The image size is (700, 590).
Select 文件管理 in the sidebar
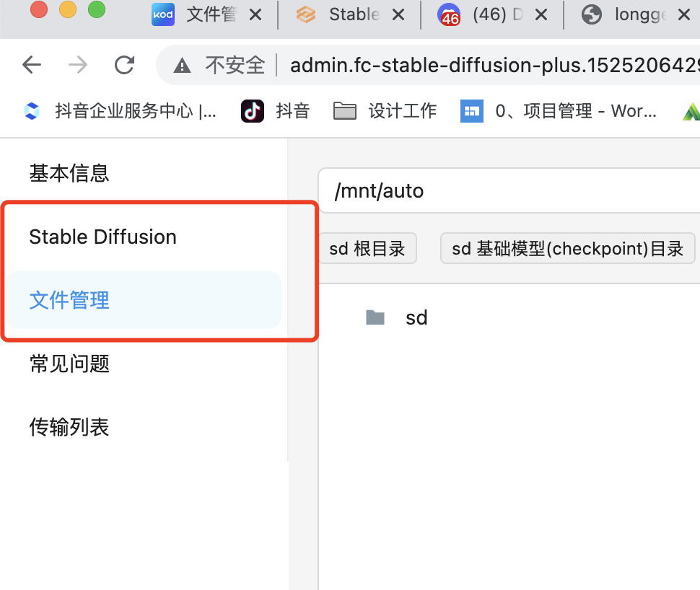[x=144, y=300]
